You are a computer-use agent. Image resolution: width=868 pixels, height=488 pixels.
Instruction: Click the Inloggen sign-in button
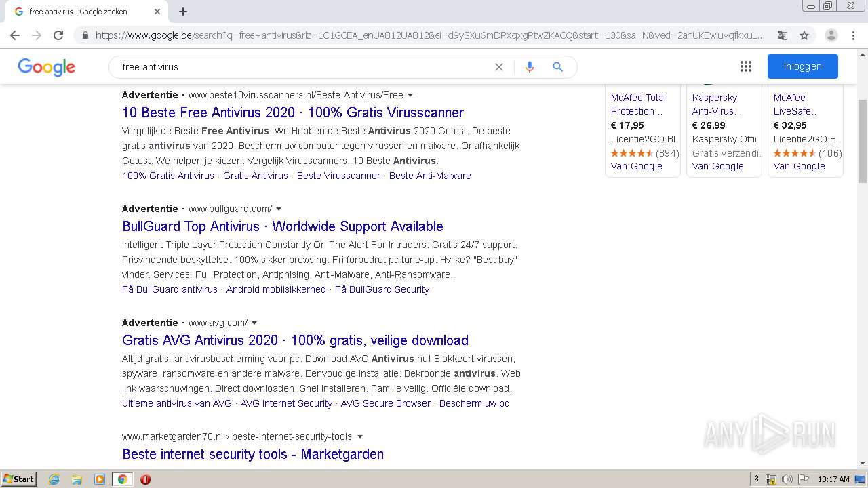point(803,66)
